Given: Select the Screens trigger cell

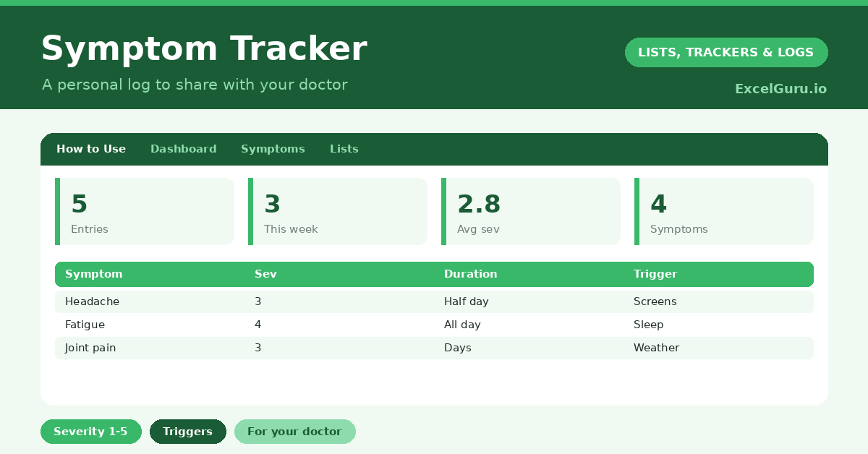Looking at the screenshot, I should [x=655, y=301].
